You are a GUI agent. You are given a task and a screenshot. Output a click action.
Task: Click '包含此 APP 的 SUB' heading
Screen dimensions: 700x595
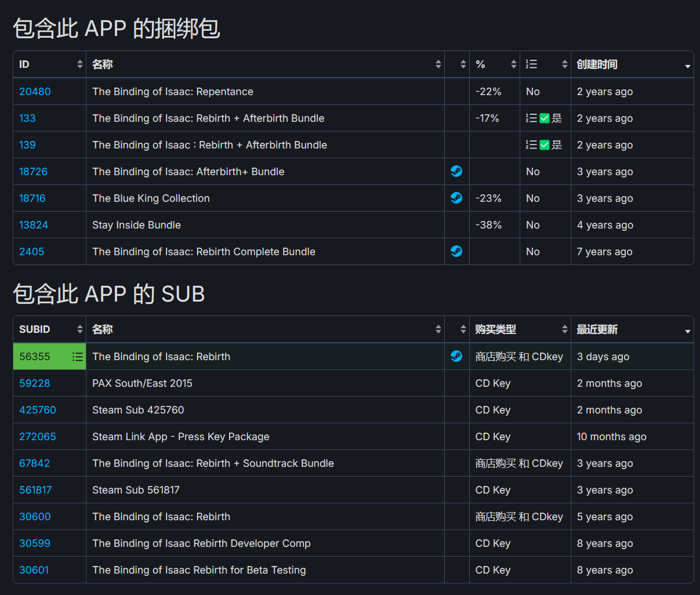pyautogui.click(x=109, y=294)
